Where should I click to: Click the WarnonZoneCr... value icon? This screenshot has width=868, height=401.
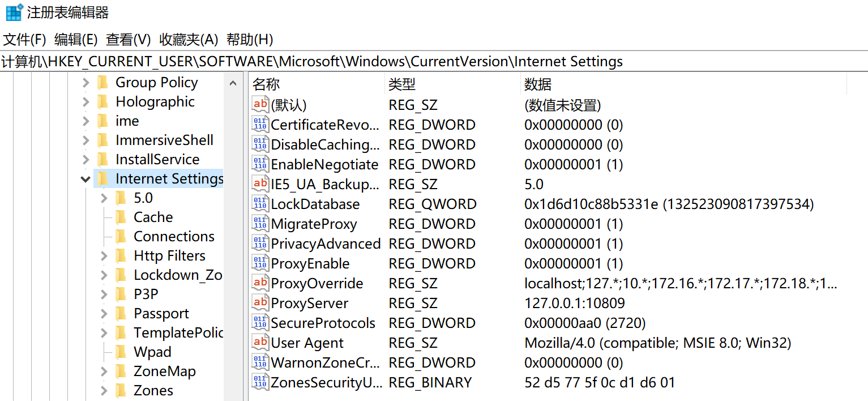tap(260, 362)
